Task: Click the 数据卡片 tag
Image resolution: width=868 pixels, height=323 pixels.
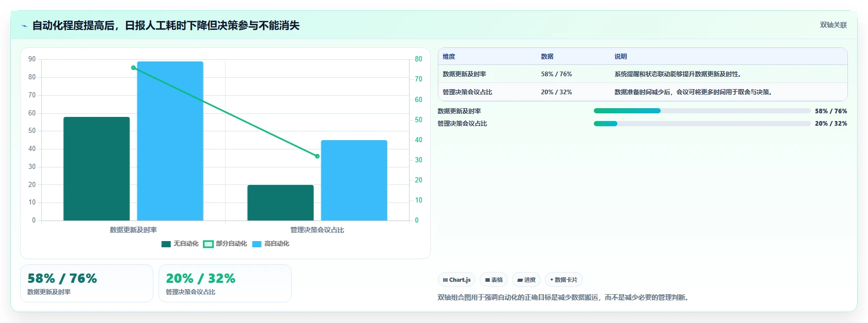Action: pyautogui.click(x=563, y=280)
